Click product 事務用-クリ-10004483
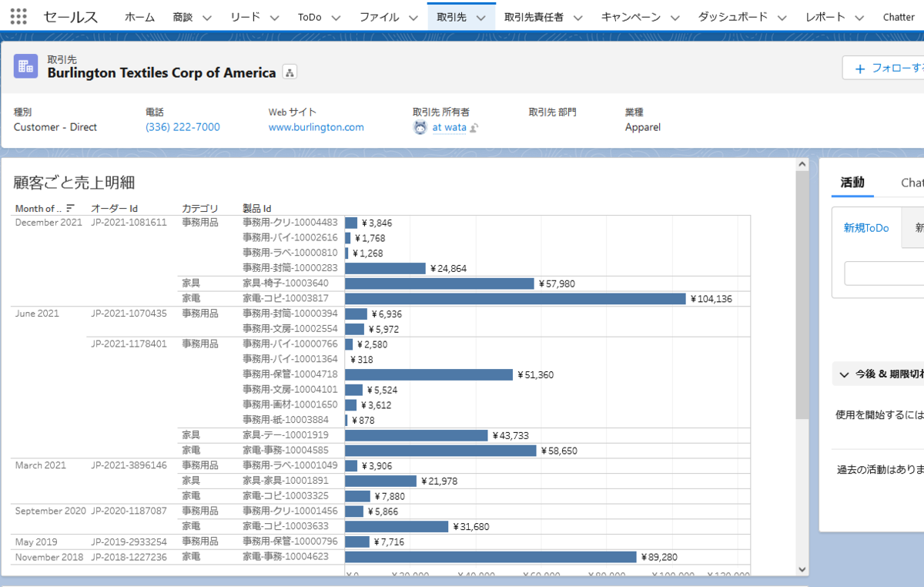 pos(290,223)
